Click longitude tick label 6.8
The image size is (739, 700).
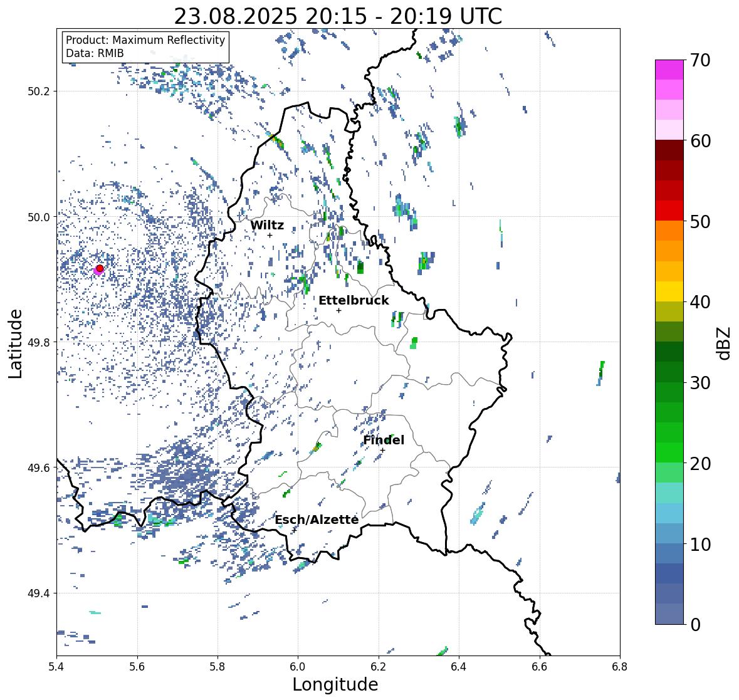click(x=620, y=667)
